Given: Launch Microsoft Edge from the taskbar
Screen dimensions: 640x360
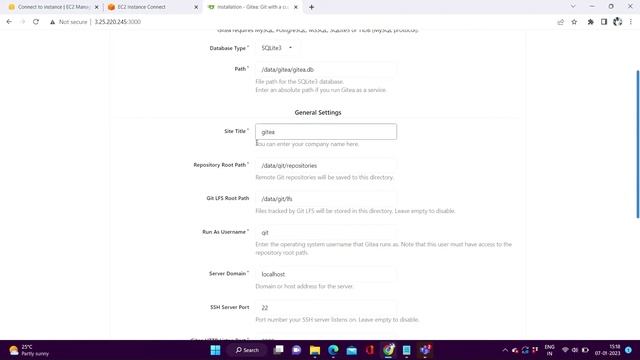Looking at the screenshot, I should point(333,350).
